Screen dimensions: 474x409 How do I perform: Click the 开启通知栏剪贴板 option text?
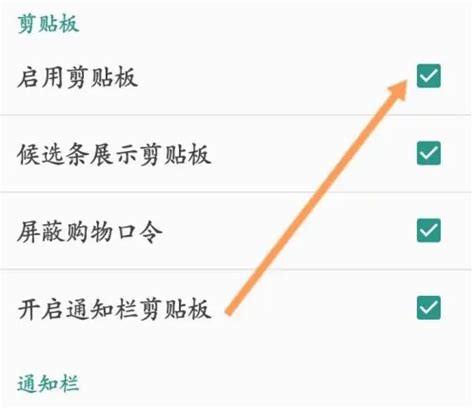[114, 309]
